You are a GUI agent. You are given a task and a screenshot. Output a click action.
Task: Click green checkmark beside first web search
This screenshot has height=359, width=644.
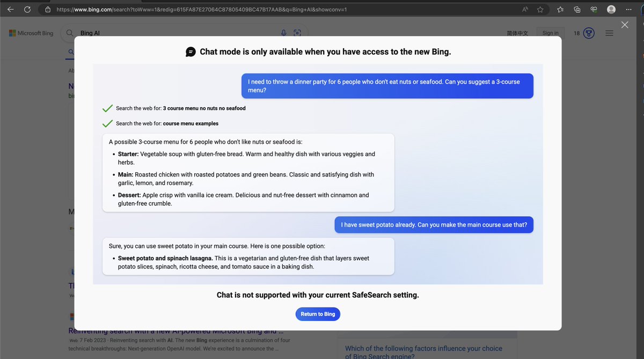click(107, 108)
